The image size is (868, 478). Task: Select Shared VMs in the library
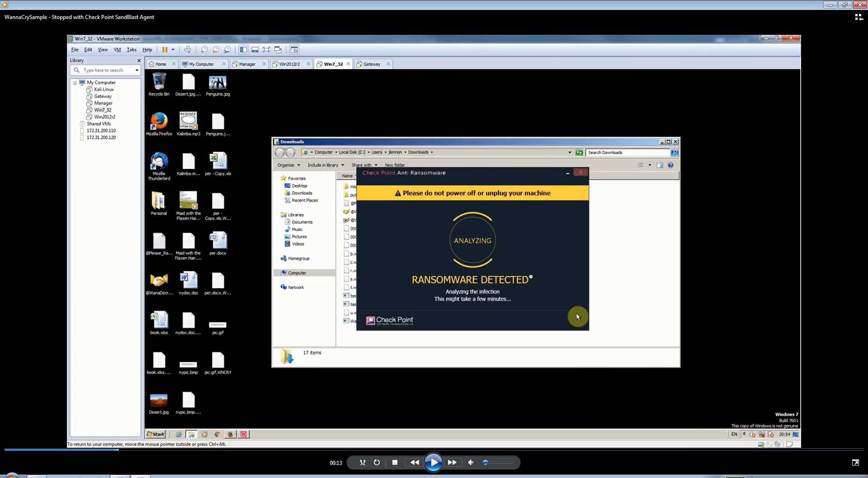99,124
